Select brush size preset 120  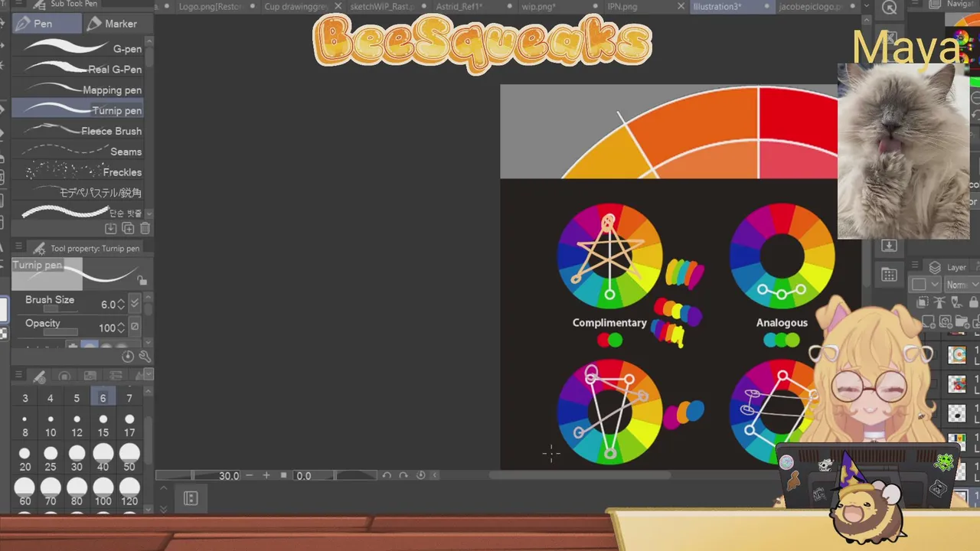[x=129, y=492]
